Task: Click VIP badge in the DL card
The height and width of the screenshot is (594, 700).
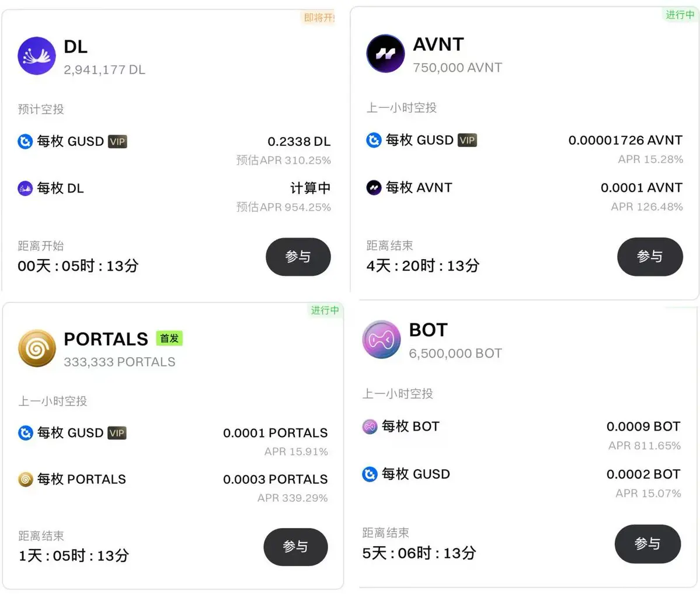Action: click(117, 141)
